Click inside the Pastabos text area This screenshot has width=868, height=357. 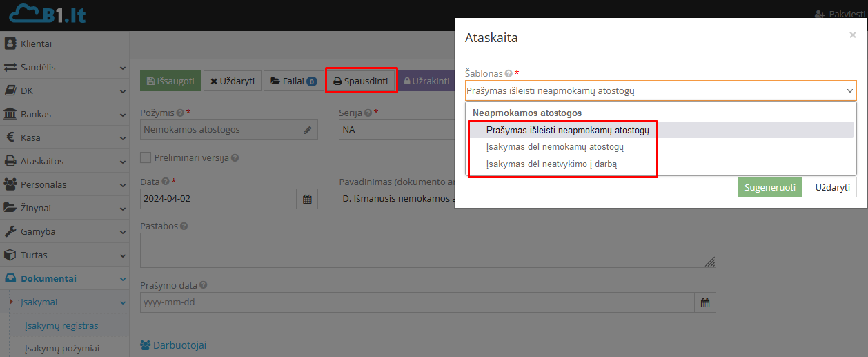tap(427, 250)
